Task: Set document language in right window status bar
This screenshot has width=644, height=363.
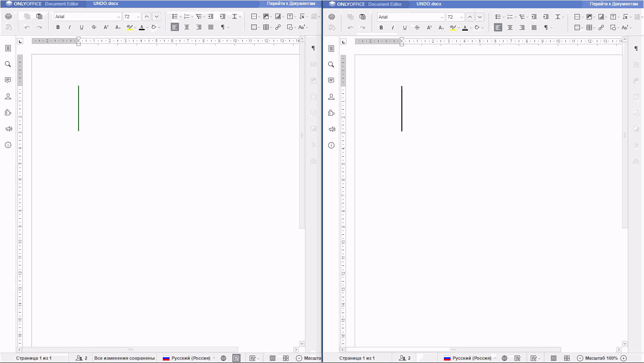Action: click(504, 358)
